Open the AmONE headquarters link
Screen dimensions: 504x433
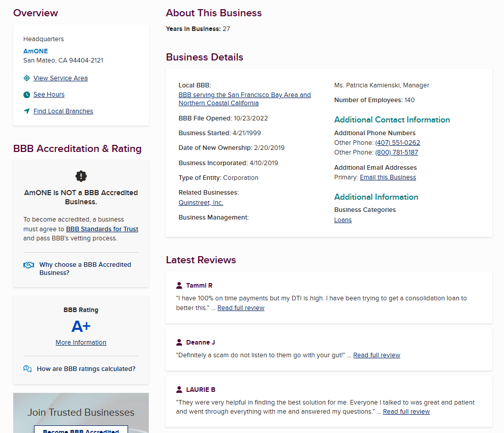(x=36, y=51)
